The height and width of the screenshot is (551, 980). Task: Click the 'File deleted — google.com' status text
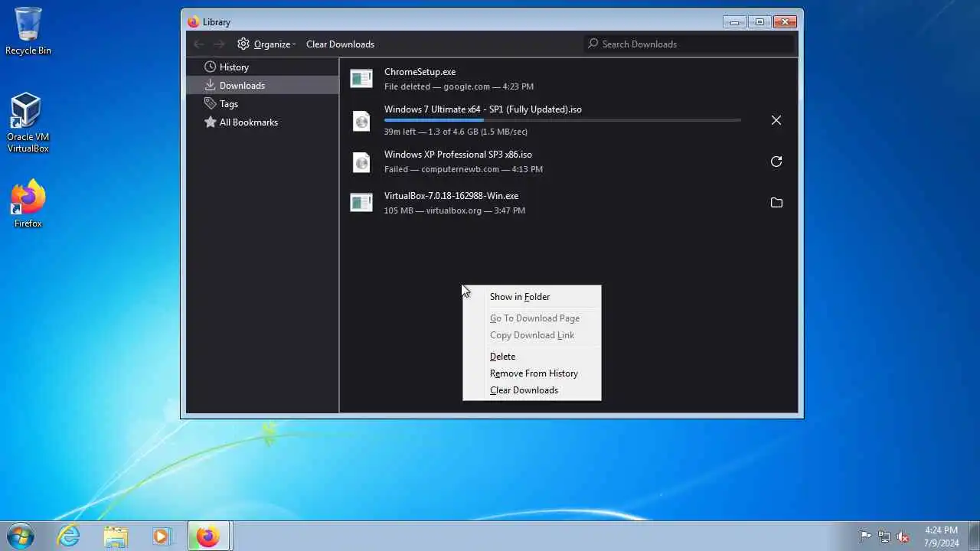tap(459, 86)
